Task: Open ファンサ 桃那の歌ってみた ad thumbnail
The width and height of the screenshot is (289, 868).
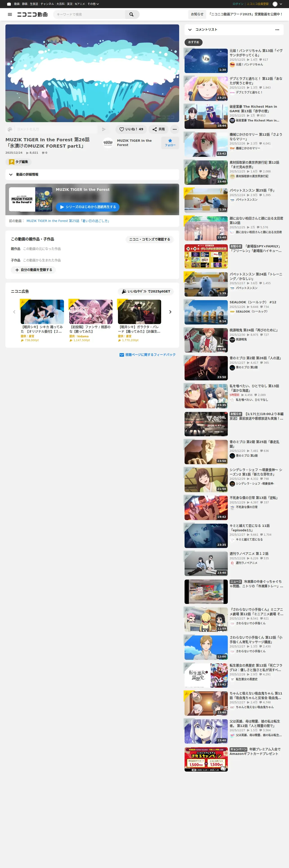Action: tap(91, 312)
